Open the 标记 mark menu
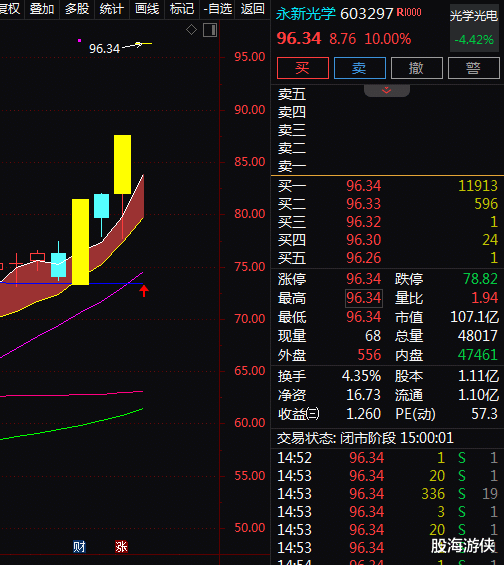This screenshot has width=504, height=565. pyautogui.click(x=182, y=8)
